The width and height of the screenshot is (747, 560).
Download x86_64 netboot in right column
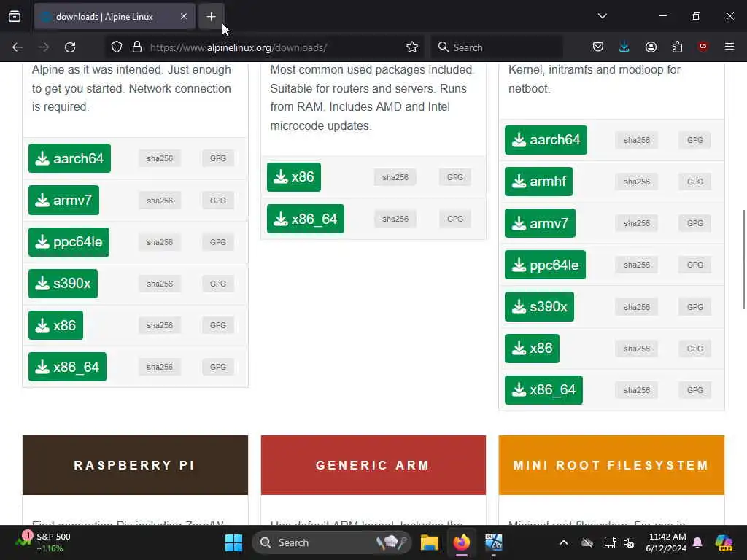(543, 390)
